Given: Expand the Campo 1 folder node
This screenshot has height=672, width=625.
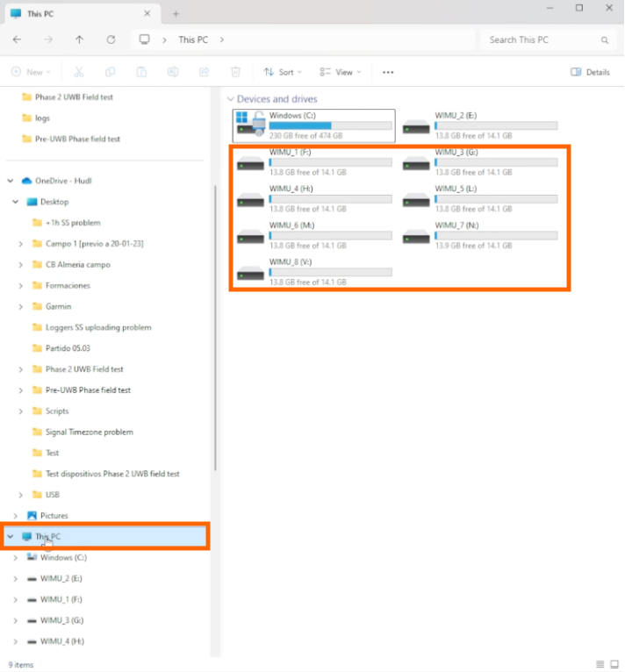Looking at the screenshot, I should click(20, 244).
